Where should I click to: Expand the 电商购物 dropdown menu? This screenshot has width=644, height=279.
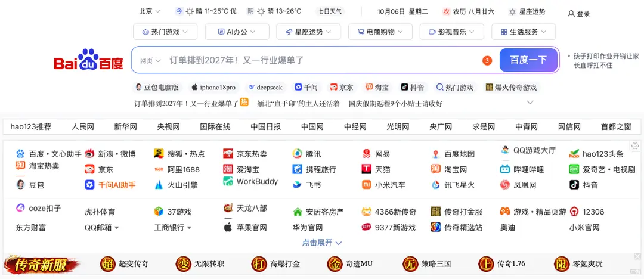click(x=380, y=32)
